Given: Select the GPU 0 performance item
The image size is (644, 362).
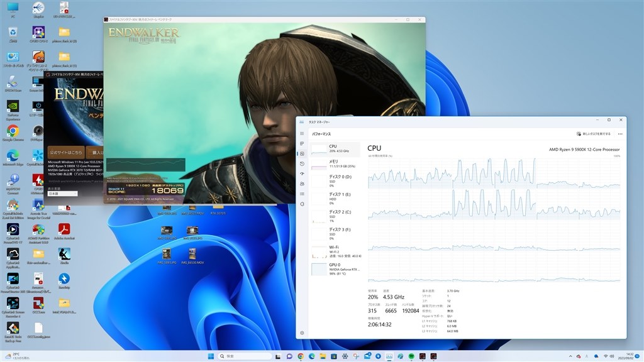Looking at the screenshot, I should pyautogui.click(x=335, y=269).
